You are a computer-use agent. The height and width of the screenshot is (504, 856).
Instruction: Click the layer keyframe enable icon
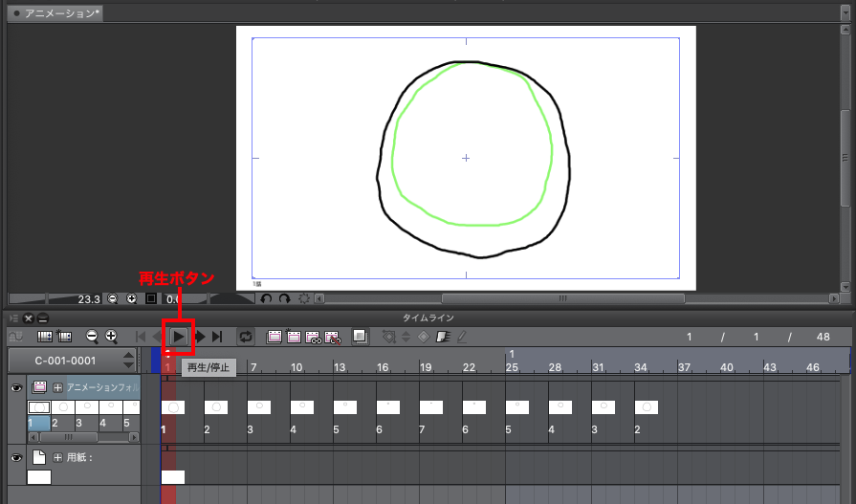point(443,337)
